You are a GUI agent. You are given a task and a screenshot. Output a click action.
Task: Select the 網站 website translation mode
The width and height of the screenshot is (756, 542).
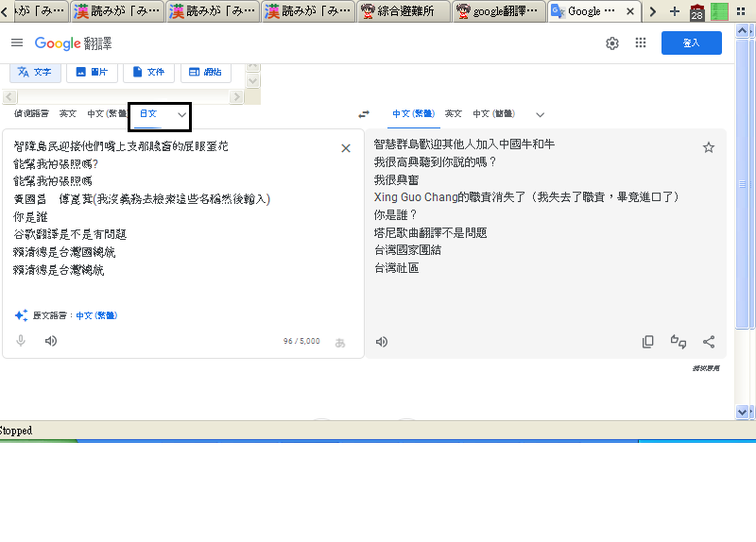[205, 72]
